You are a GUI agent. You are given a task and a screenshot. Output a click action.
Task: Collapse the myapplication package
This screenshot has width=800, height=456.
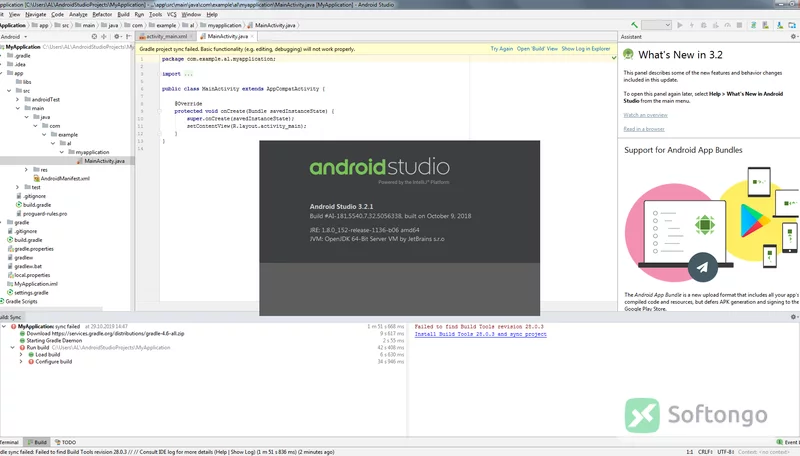point(61,152)
